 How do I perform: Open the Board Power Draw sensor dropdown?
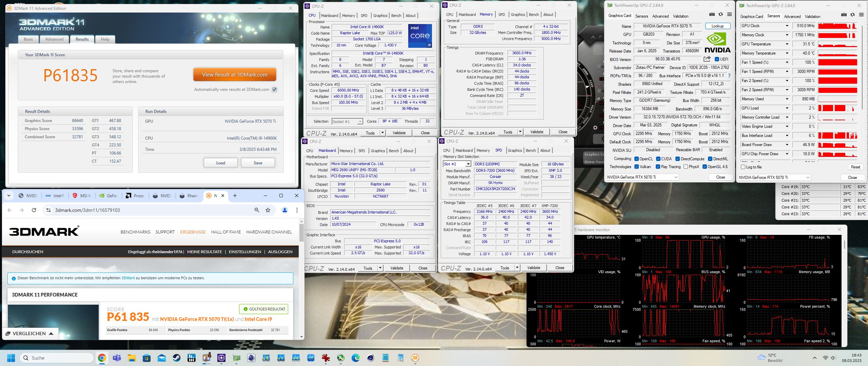[787, 145]
